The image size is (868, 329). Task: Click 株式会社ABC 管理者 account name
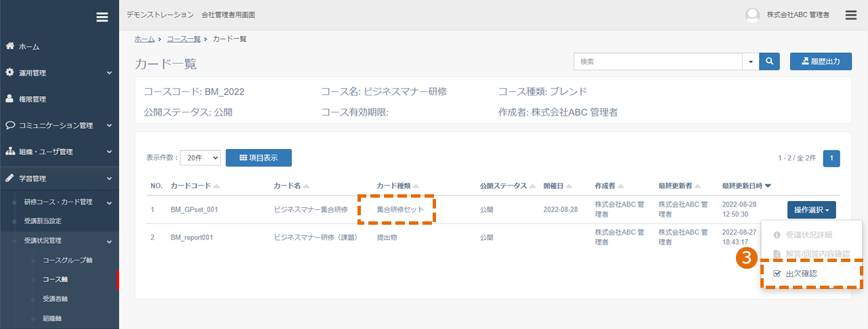798,15
